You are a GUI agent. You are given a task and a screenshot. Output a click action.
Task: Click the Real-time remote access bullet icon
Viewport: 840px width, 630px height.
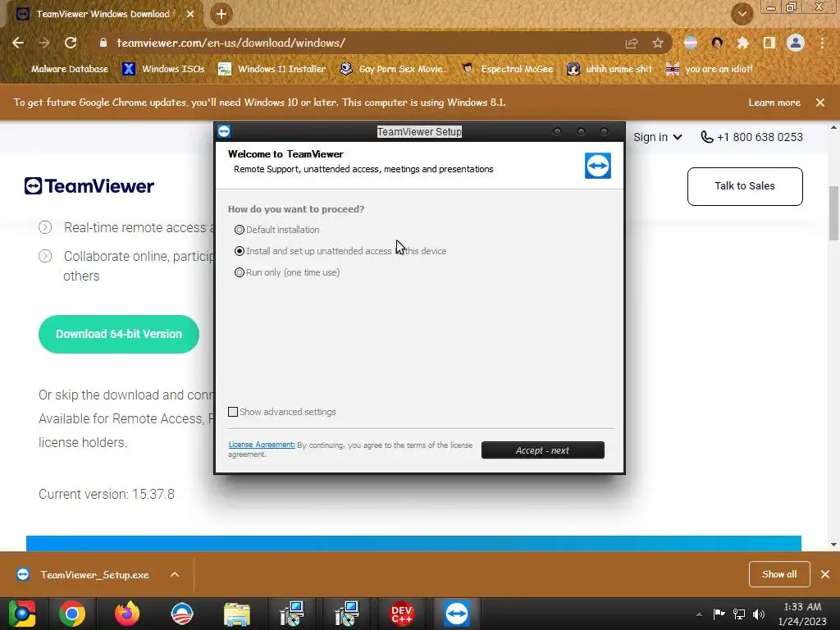coord(46,228)
